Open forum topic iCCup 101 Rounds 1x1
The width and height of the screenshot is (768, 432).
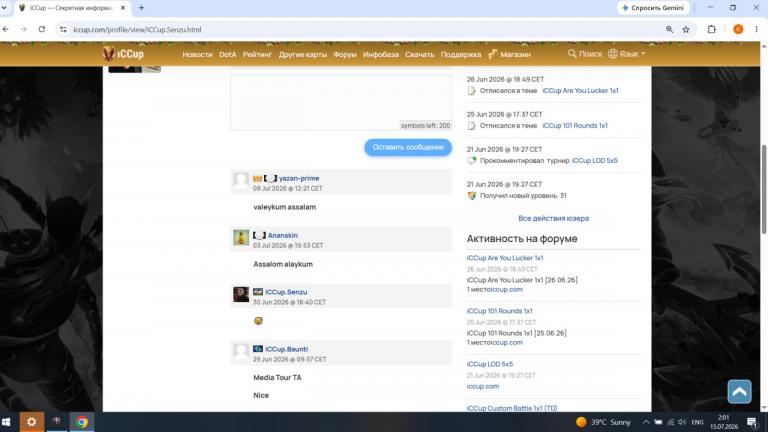(x=500, y=311)
